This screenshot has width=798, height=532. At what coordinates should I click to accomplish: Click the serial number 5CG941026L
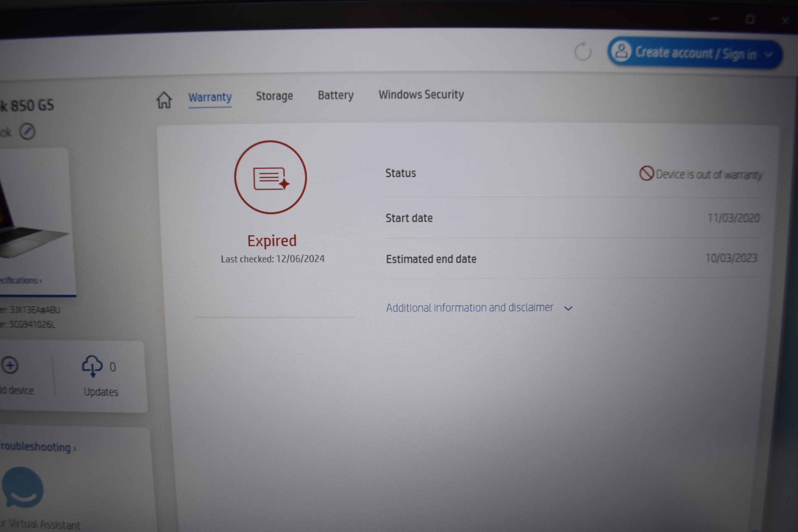tap(32, 324)
